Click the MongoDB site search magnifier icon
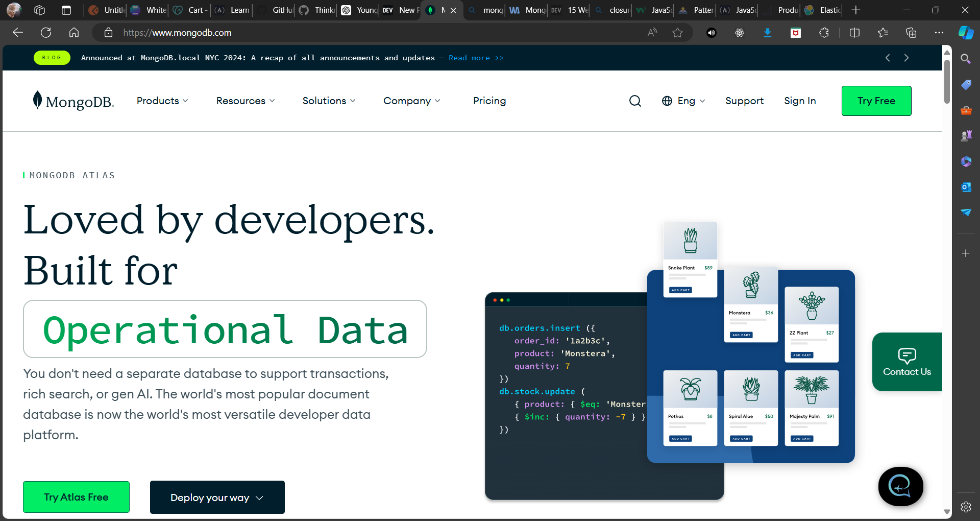The height and width of the screenshot is (521, 980). 635,101
